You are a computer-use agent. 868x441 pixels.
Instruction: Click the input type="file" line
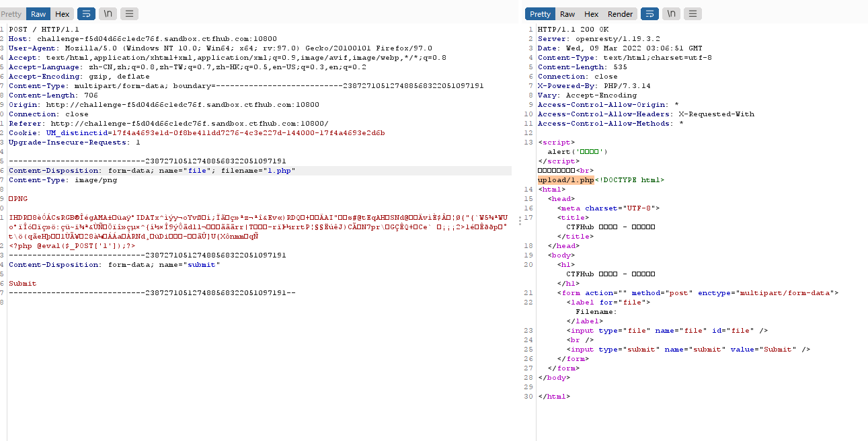click(667, 331)
